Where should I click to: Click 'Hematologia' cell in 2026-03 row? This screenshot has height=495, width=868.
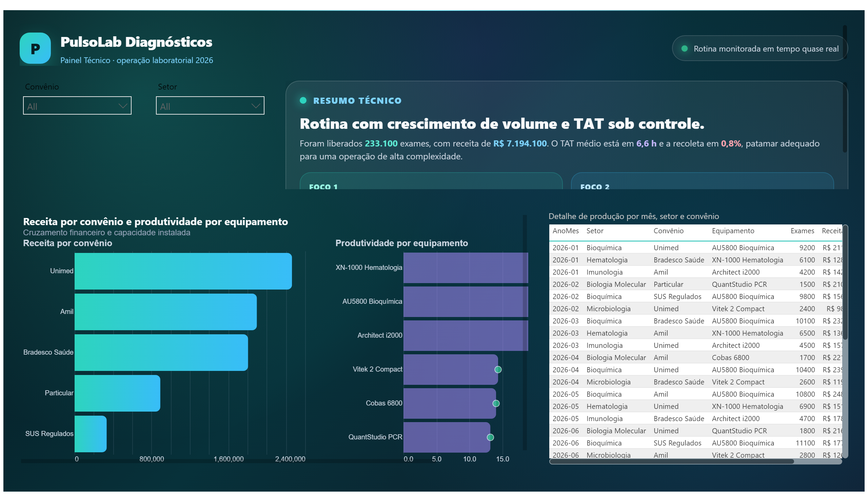(607, 333)
